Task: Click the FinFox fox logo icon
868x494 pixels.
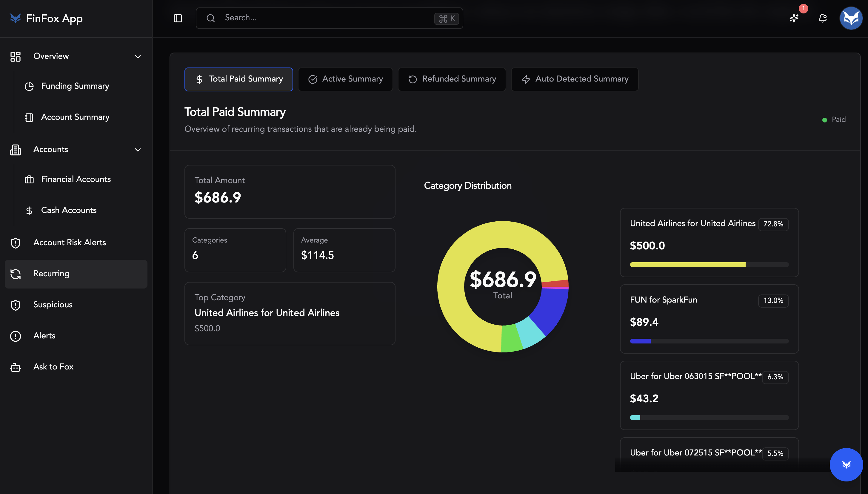Action: [x=15, y=18]
